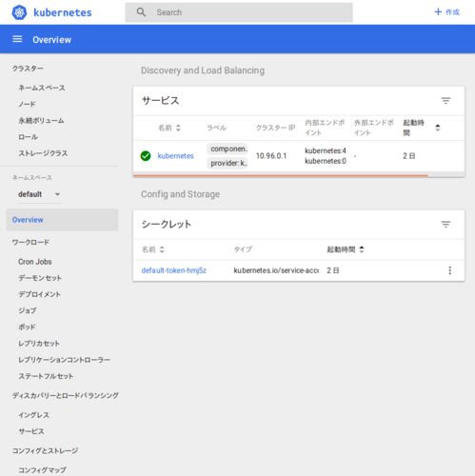The image size is (475, 476).
Task: Click the search magnifier icon
Action: (x=141, y=12)
